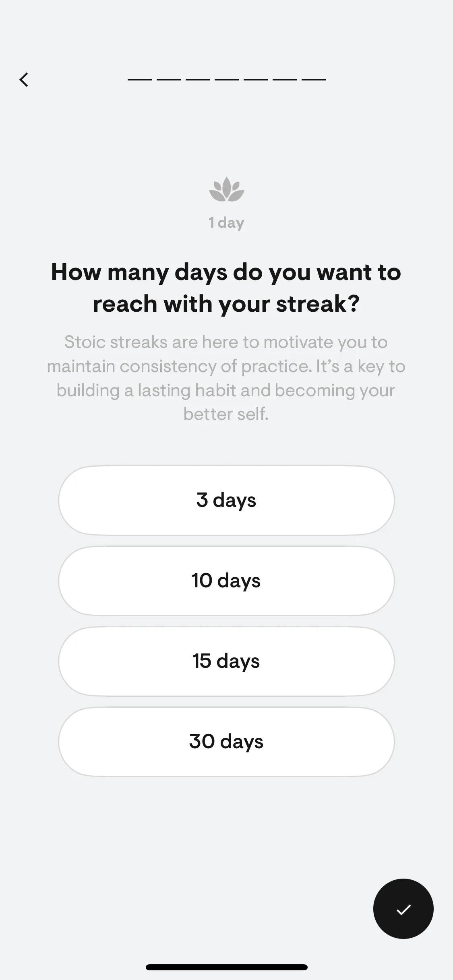Tap the sixth progress step segment

(285, 80)
